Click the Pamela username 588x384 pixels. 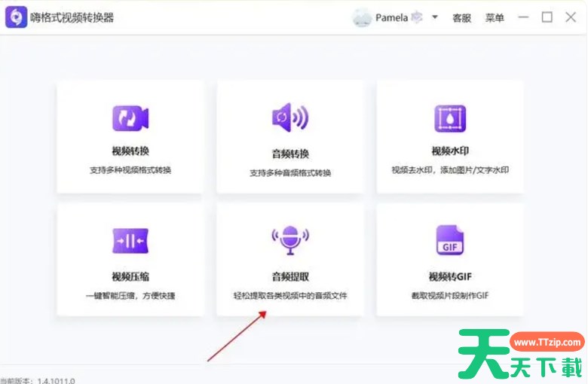[x=391, y=17]
